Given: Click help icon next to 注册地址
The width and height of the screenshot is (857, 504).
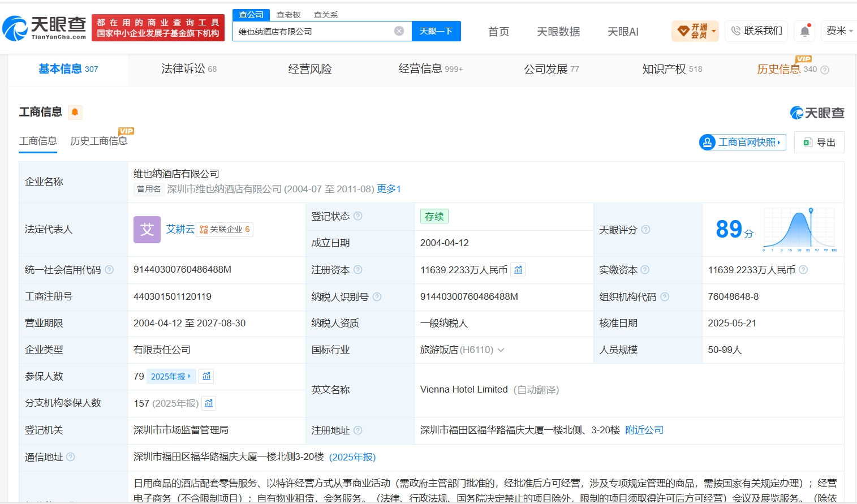Looking at the screenshot, I should [x=358, y=430].
